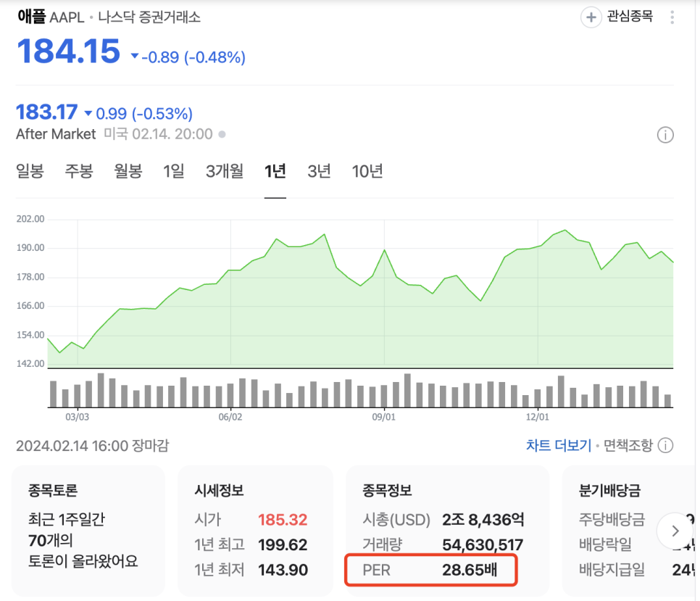Click the 배당지급일 label
Viewport: 700px width, 601px height.
(612, 569)
